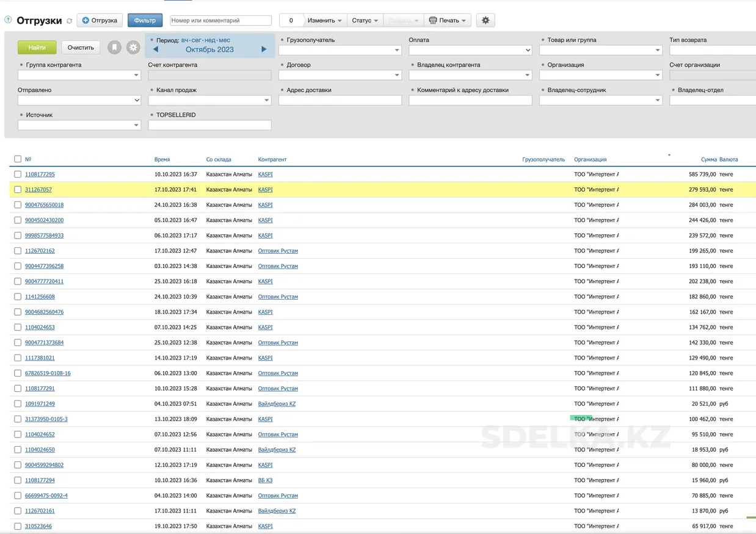The image size is (756, 534).
Task: Create a new Отгрузка
Action: click(100, 20)
